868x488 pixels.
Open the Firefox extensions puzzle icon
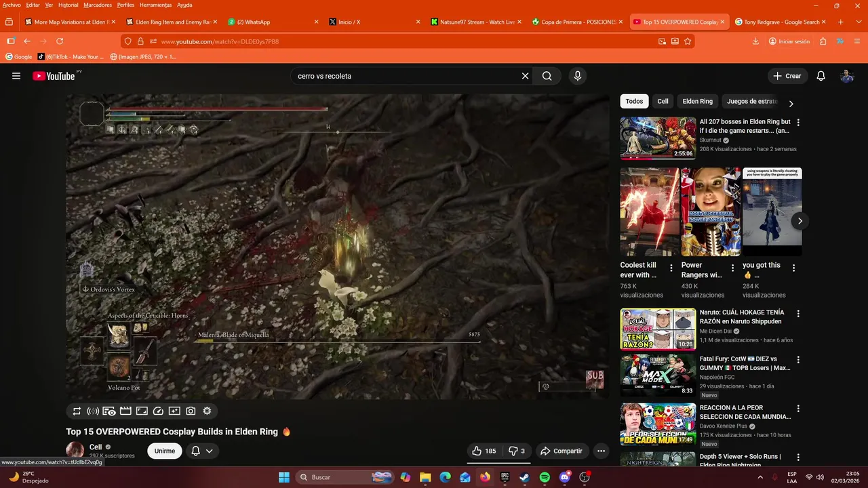click(x=823, y=41)
